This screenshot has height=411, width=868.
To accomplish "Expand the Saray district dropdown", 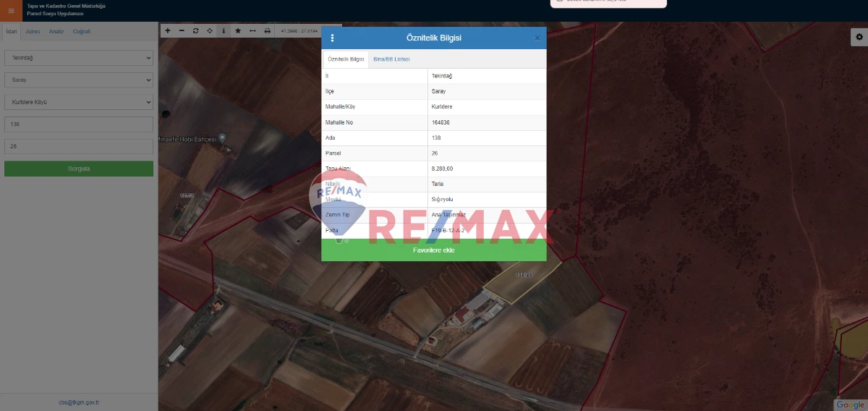I will pyautogui.click(x=79, y=80).
